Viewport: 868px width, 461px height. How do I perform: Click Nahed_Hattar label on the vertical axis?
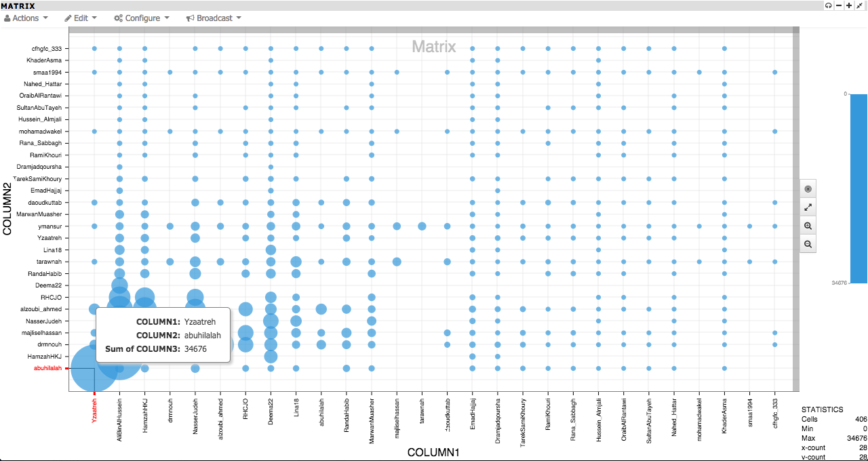tap(43, 84)
